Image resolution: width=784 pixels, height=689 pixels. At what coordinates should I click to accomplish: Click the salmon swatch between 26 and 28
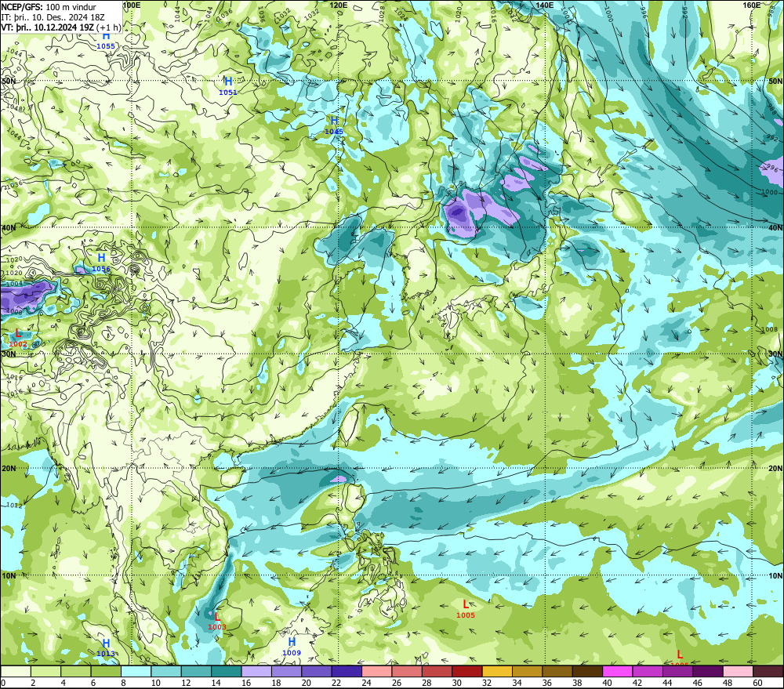pos(407,672)
